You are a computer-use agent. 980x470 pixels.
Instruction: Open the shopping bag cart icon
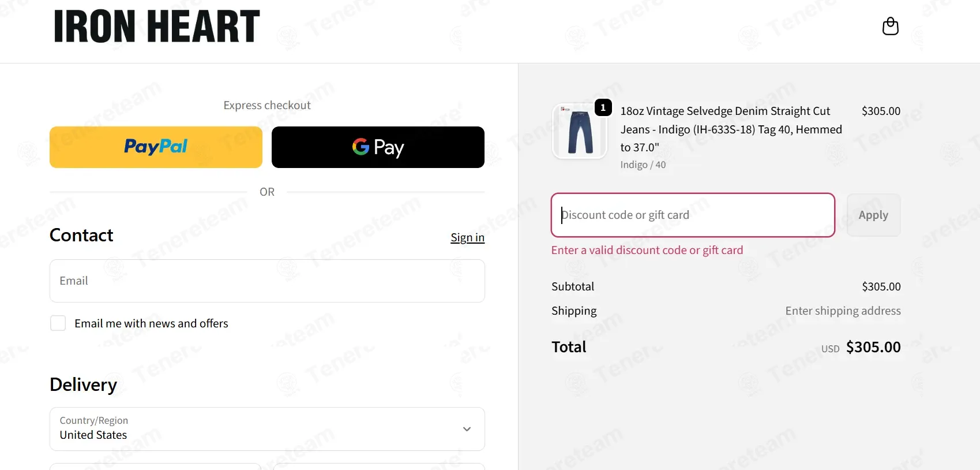pos(890,27)
